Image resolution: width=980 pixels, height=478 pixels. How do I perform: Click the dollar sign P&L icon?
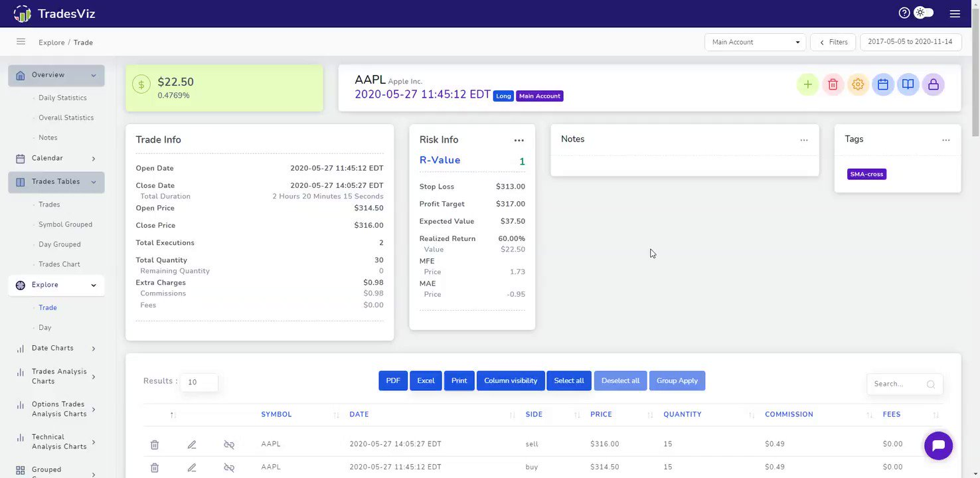point(141,84)
